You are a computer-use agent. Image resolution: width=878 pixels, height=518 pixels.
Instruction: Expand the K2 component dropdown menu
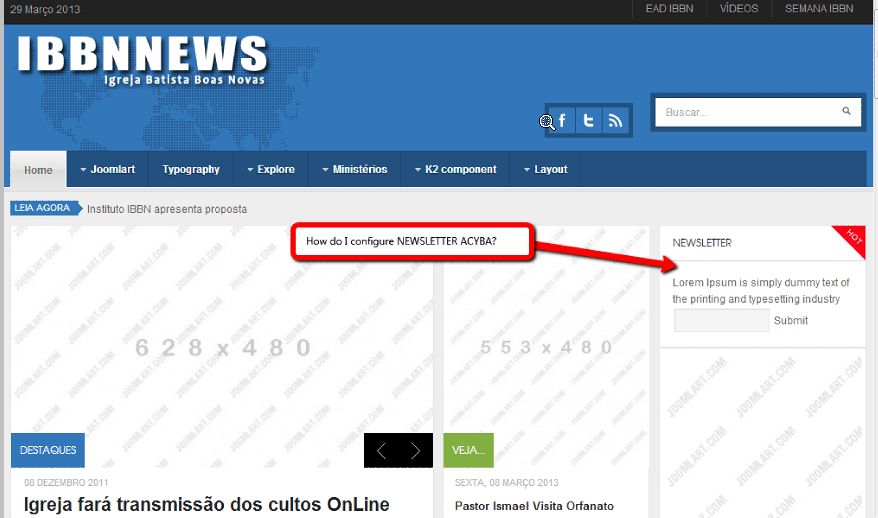456,169
